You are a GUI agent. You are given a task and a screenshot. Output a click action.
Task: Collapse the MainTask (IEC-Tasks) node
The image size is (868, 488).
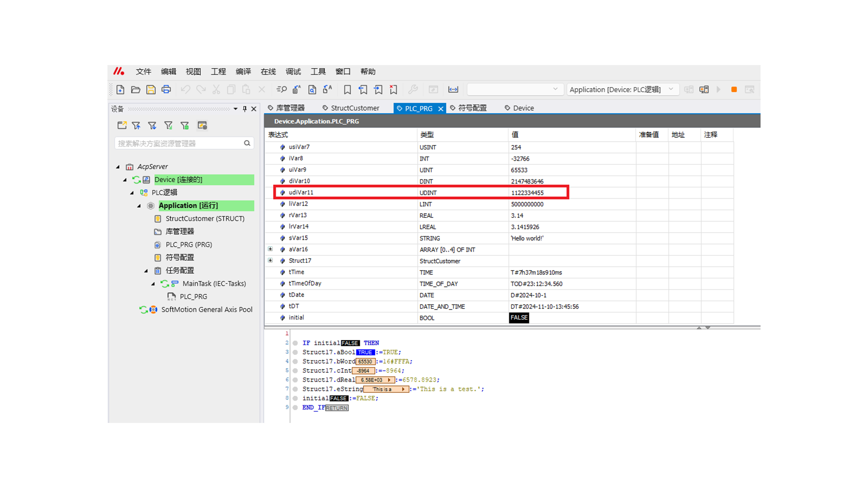pos(153,284)
